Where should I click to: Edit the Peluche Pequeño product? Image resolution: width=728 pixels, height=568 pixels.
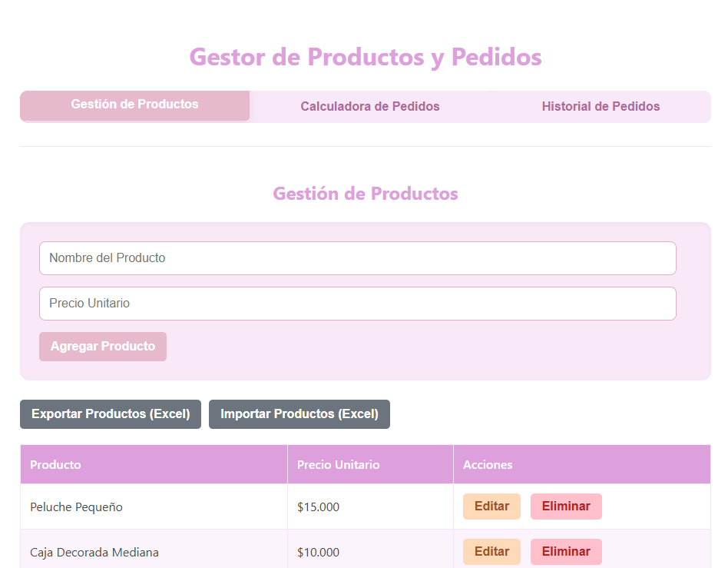[x=491, y=507]
